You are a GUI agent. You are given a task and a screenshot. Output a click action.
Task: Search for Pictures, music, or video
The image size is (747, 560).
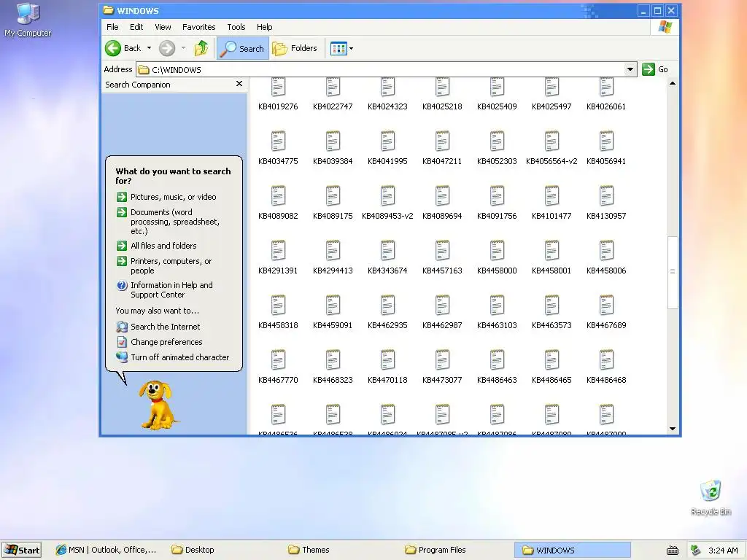click(x=166, y=197)
